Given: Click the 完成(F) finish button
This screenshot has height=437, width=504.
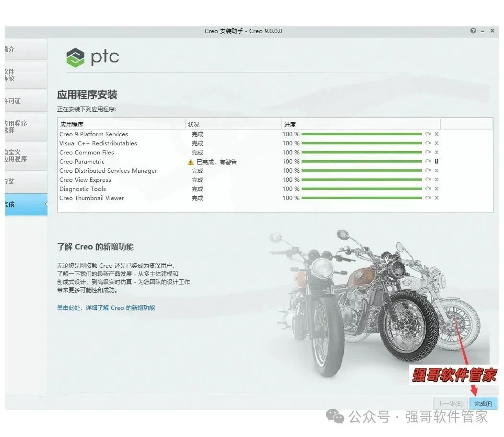Looking at the screenshot, I should [x=483, y=403].
